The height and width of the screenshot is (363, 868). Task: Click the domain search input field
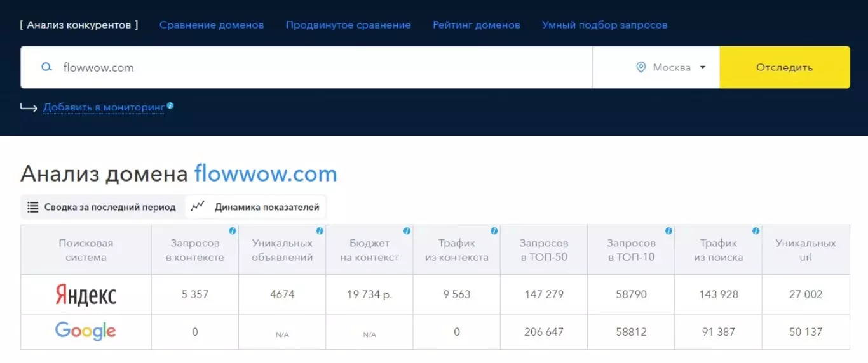click(x=306, y=67)
